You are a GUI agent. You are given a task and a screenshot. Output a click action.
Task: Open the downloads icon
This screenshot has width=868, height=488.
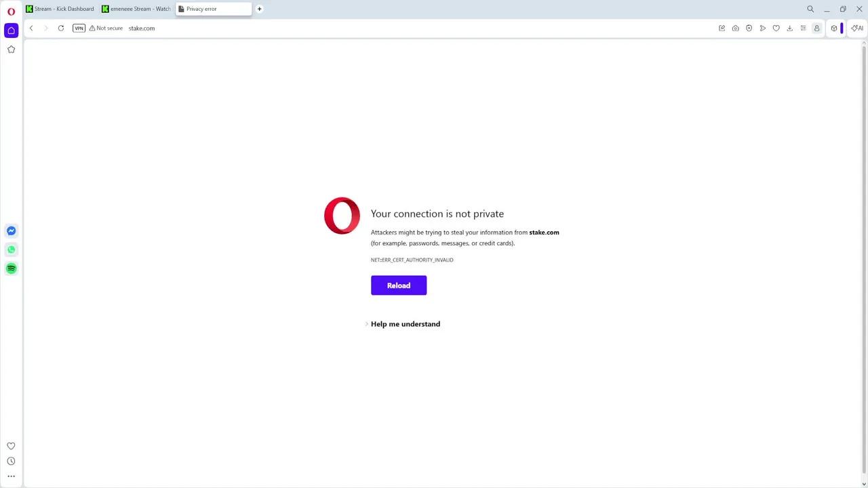[789, 28]
